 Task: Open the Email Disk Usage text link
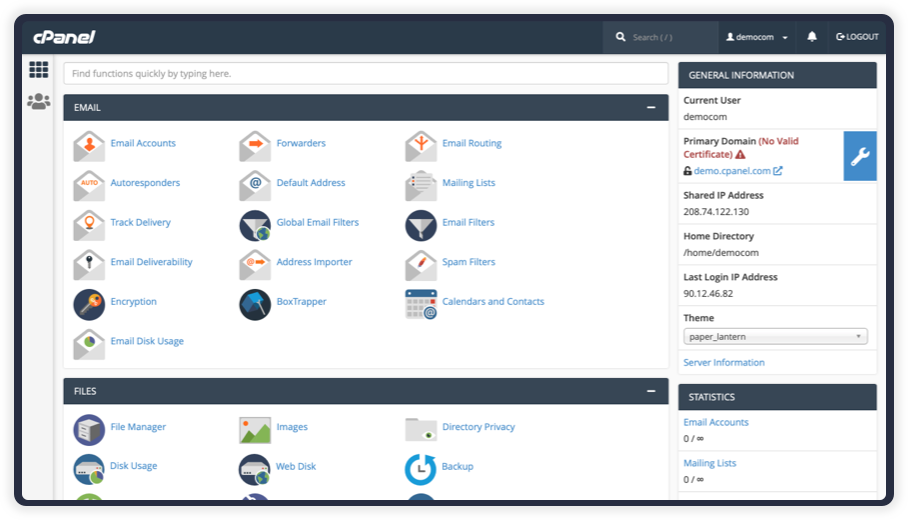(147, 341)
